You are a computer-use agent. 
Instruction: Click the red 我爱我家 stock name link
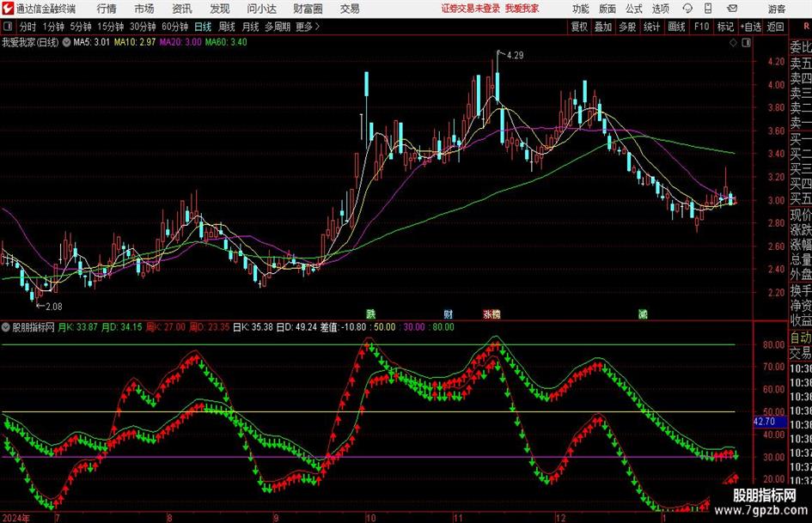(522, 9)
